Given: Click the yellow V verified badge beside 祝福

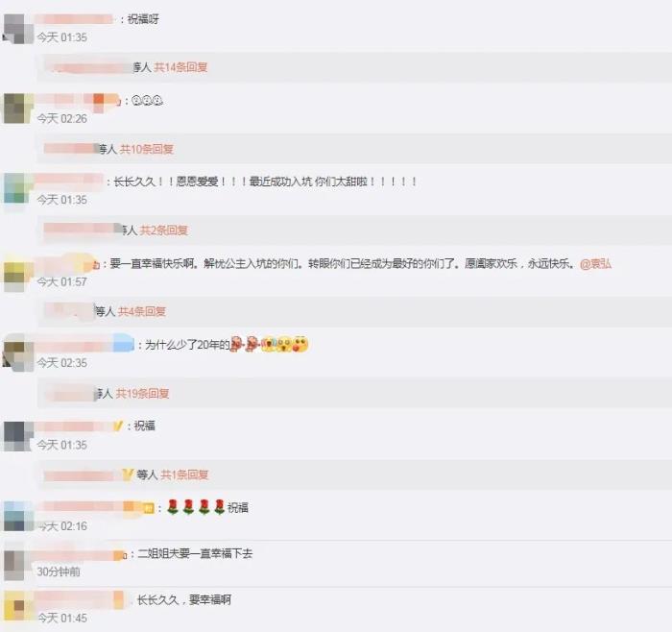Looking at the screenshot, I should (118, 426).
